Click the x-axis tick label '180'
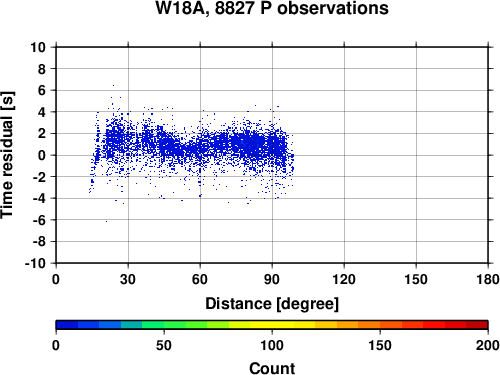The height and width of the screenshot is (375, 500). [488, 279]
